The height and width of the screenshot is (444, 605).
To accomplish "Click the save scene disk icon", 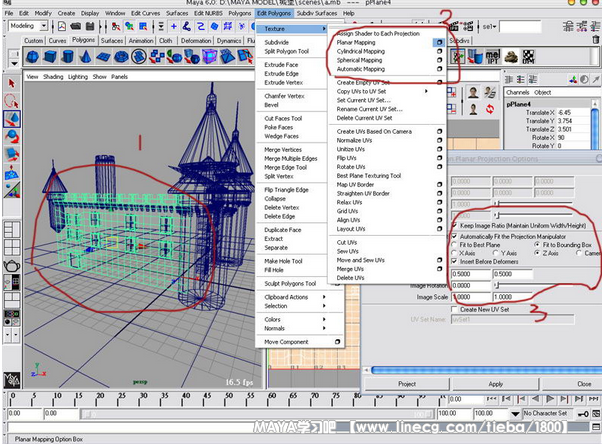I will pyautogui.click(x=90, y=26).
